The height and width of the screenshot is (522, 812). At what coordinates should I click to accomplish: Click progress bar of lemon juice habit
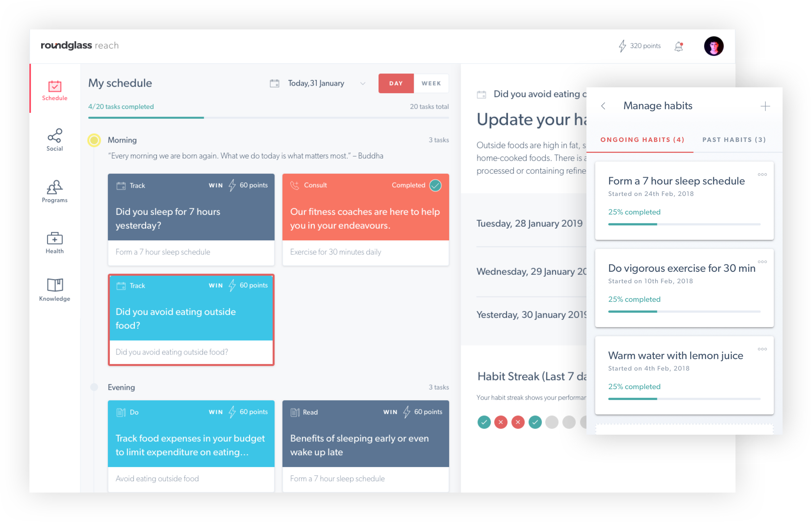pos(684,399)
